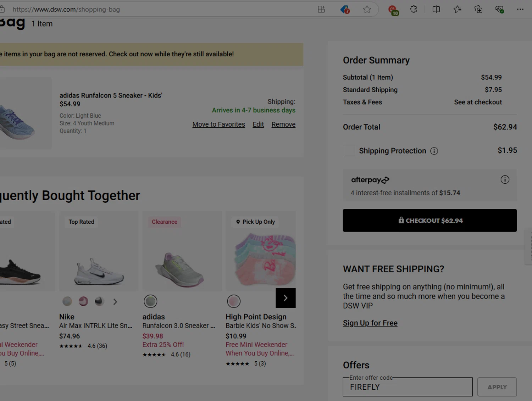Click the Top Rated badge on Nike card

82,222
